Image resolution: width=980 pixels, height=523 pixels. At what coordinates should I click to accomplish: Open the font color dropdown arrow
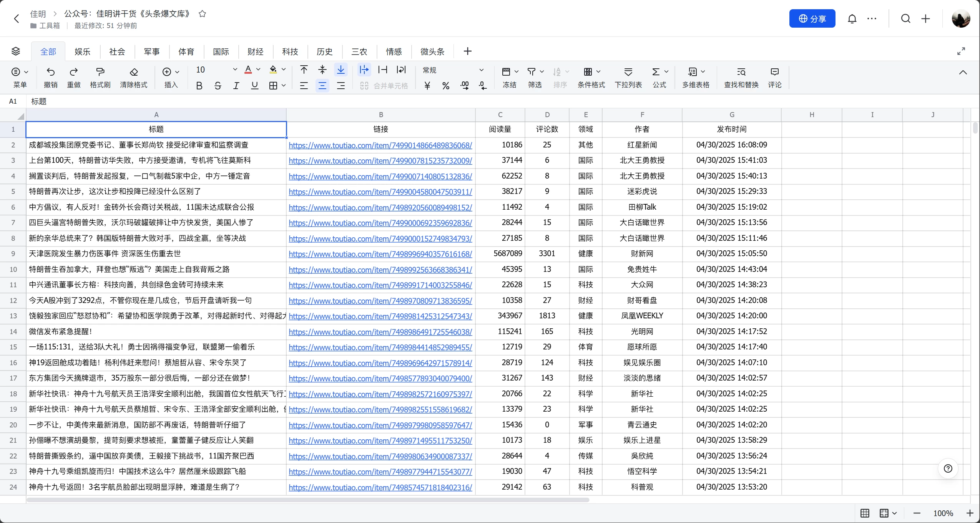coord(258,70)
